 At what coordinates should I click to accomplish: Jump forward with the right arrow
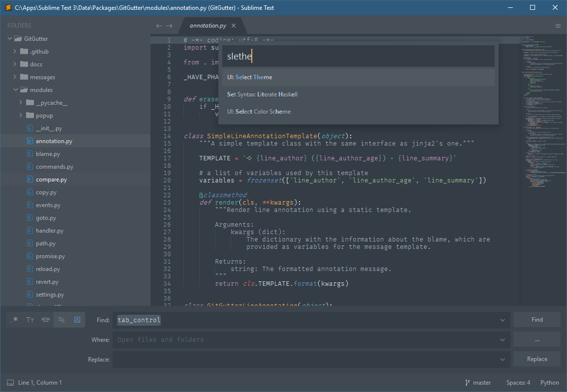point(169,26)
